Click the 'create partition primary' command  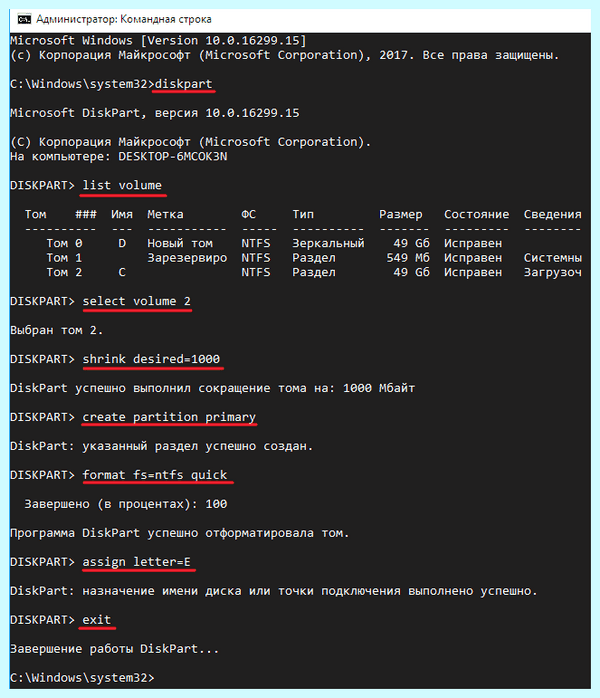169,417
